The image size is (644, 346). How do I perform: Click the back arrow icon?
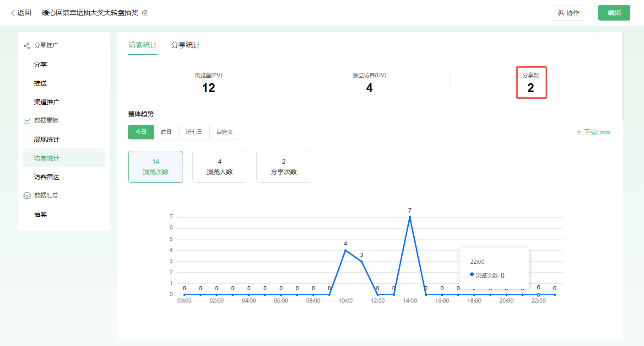pos(13,13)
